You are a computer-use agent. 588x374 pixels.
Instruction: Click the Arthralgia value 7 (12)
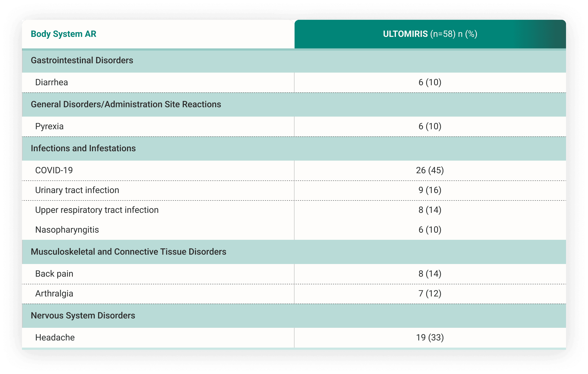(430, 294)
